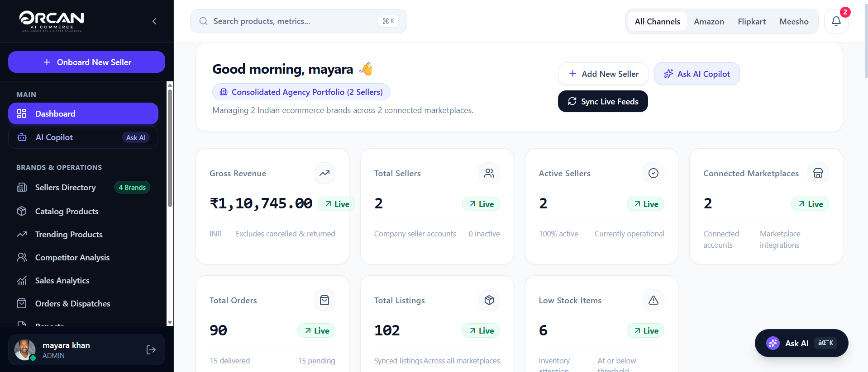Open Ask AI Copilot button
Image resolution: width=868 pixels, height=372 pixels.
coord(697,74)
